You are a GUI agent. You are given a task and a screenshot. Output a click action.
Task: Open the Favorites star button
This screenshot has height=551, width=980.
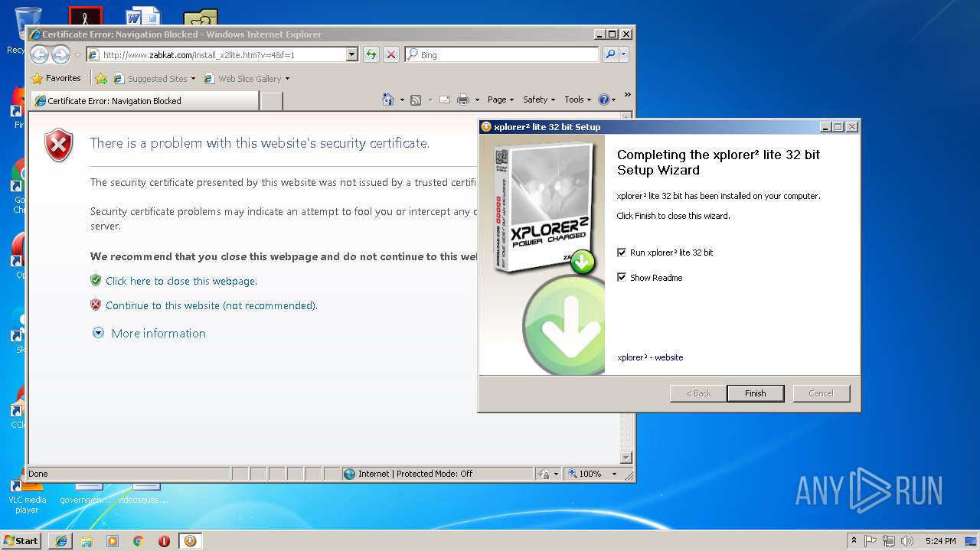[x=56, y=78]
